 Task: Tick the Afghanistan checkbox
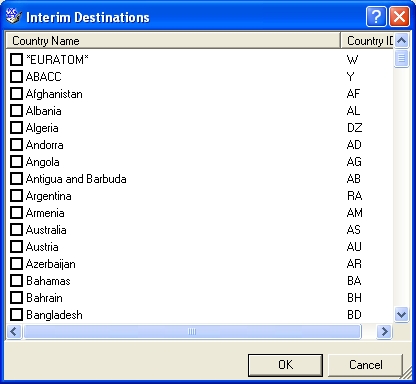[16, 94]
